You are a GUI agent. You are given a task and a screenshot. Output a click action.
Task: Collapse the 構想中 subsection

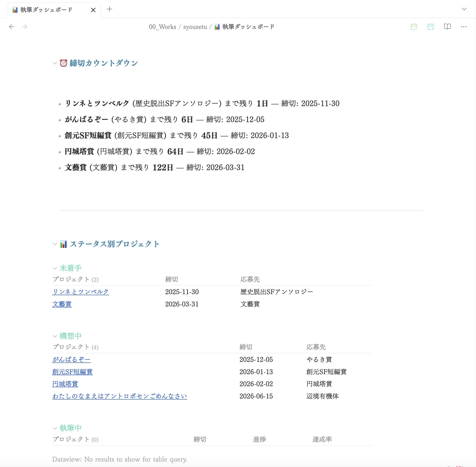tap(55, 336)
